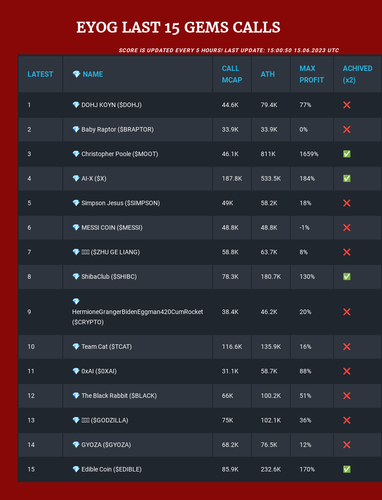Screen dimensions: 382x500
Task: Click the 'EYOG LAST 15 GEMS CALLS' title
Action: tap(178, 27)
